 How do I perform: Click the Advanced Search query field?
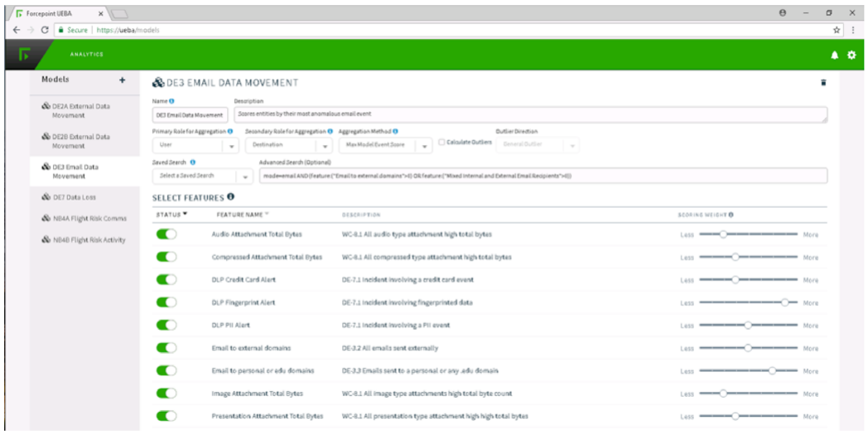pyautogui.click(x=543, y=176)
